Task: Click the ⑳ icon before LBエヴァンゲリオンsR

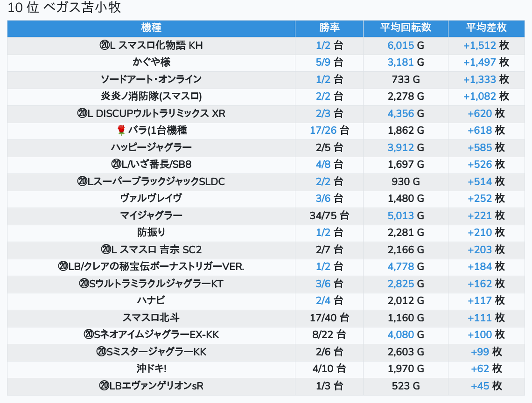Action: point(104,386)
